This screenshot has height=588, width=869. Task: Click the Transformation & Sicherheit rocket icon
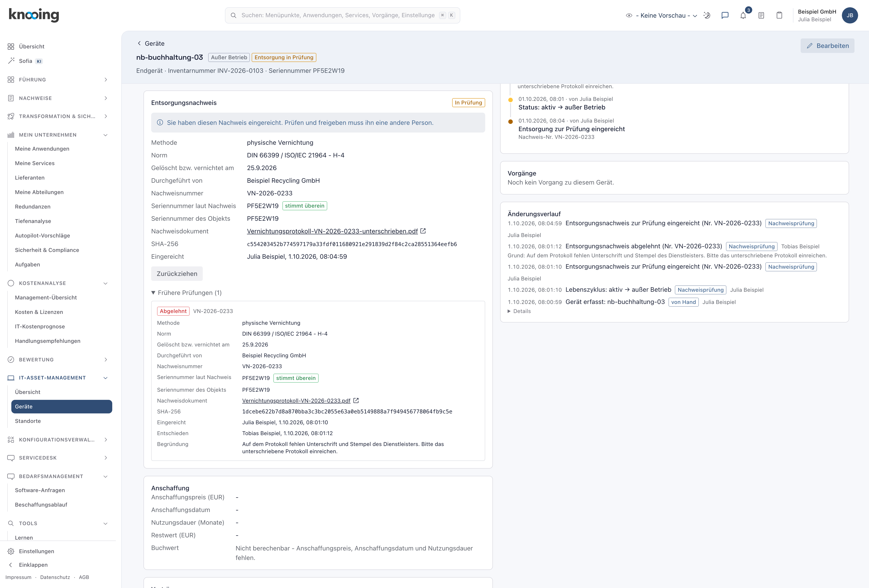click(11, 116)
